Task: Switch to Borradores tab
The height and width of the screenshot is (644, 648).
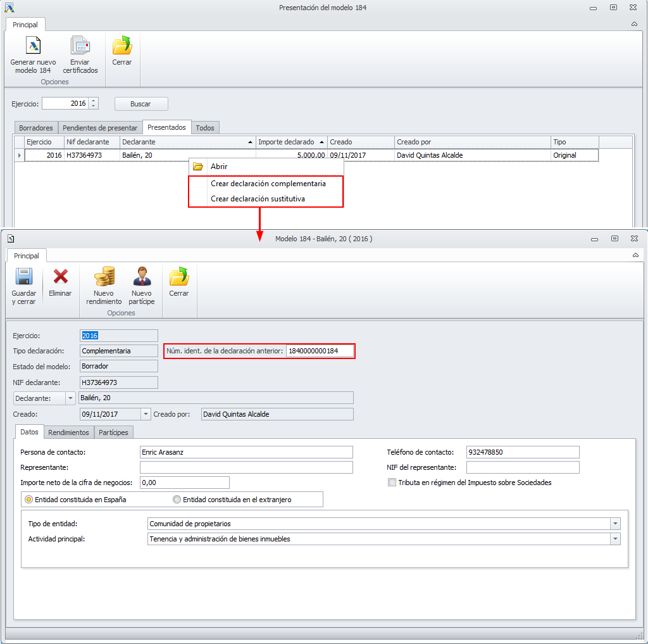Action: [36, 128]
